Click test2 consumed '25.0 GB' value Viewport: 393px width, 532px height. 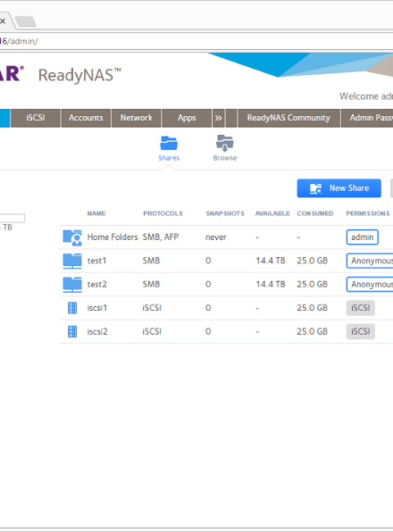pyautogui.click(x=312, y=284)
